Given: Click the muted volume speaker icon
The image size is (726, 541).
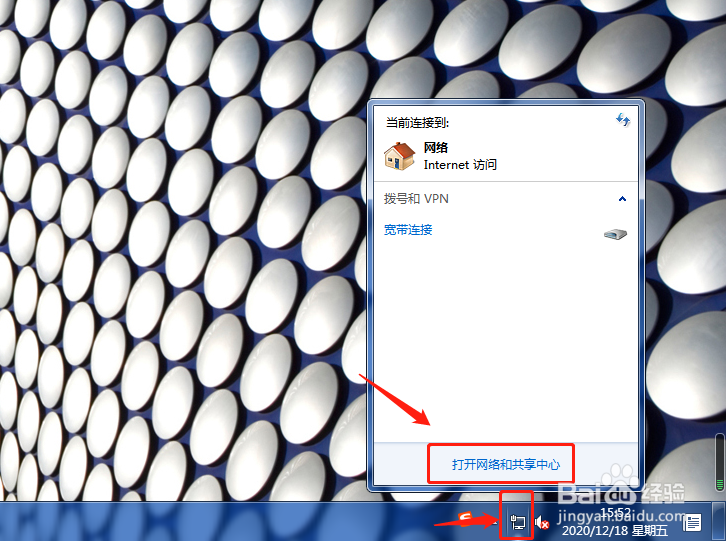Looking at the screenshot, I should coord(542,523).
